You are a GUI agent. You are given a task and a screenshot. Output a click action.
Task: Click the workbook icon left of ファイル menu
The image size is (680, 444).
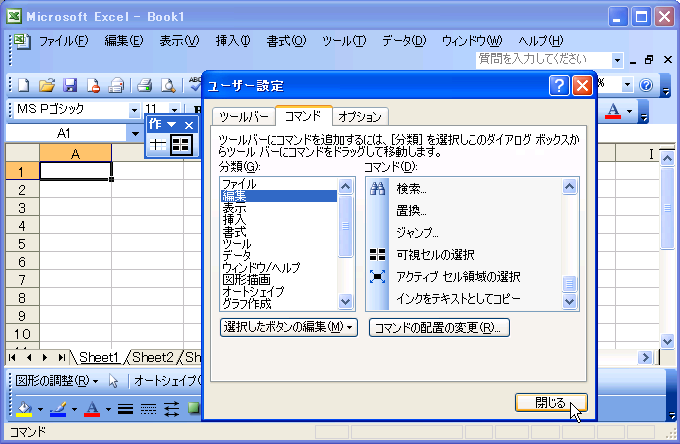22,41
